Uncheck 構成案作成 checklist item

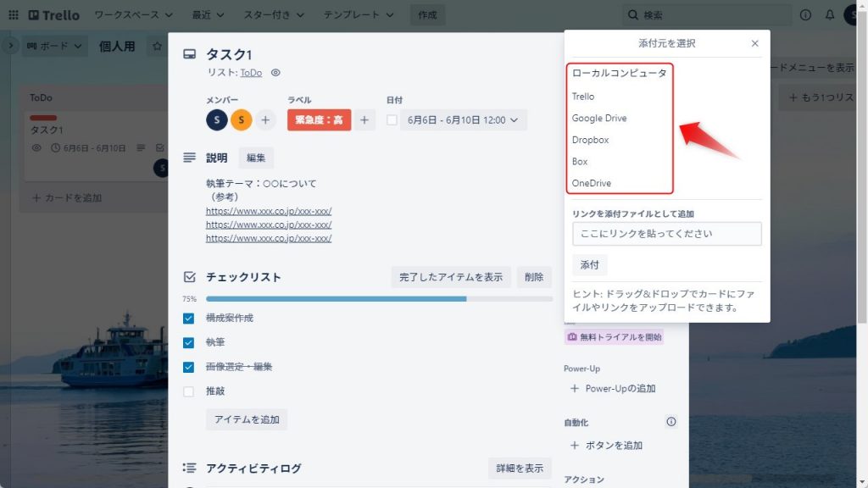189,319
